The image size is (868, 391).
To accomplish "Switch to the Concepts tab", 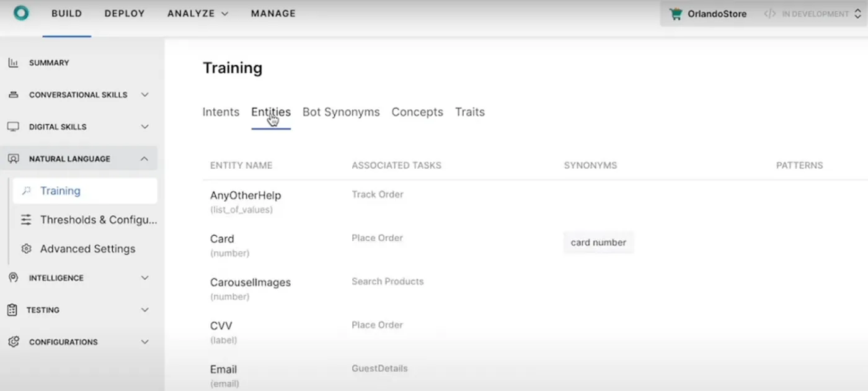I will point(417,112).
